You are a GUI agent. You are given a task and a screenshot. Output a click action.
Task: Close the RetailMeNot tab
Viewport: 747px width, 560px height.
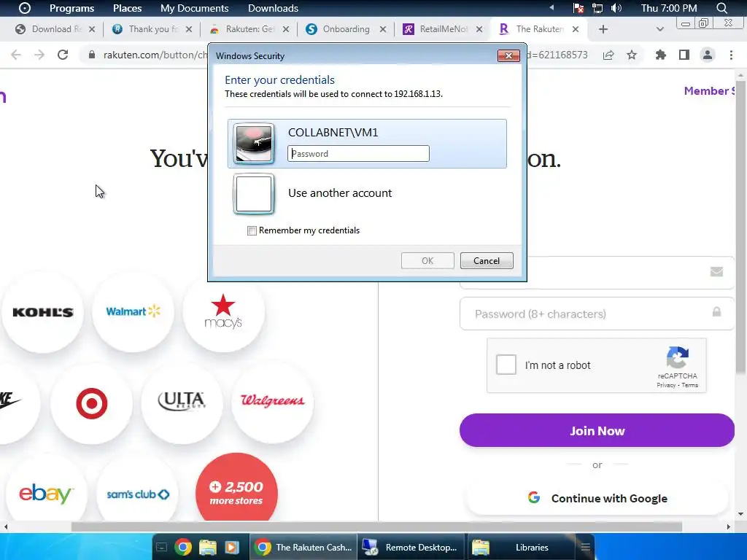click(x=479, y=29)
